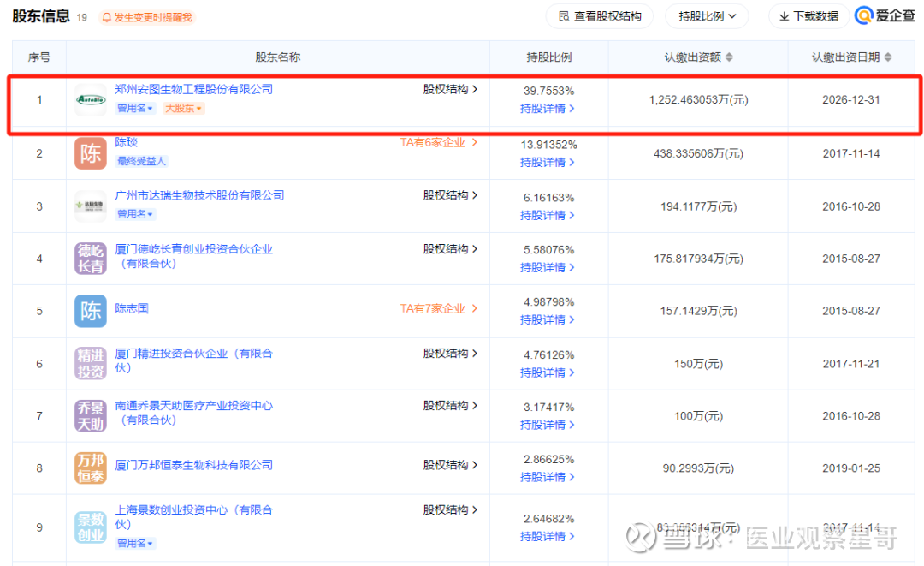Open 持股详情 for 5.58076% row
The width and height of the screenshot is (924, 566).
click(x=547, y=268)
